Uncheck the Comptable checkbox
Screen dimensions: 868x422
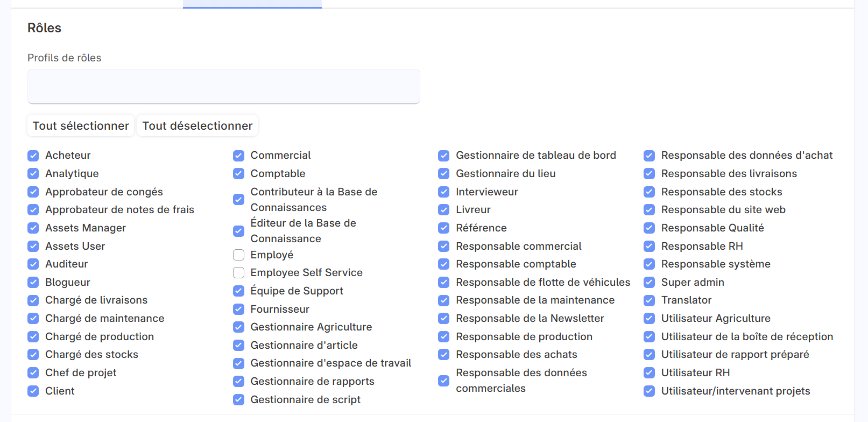[238, 173]
